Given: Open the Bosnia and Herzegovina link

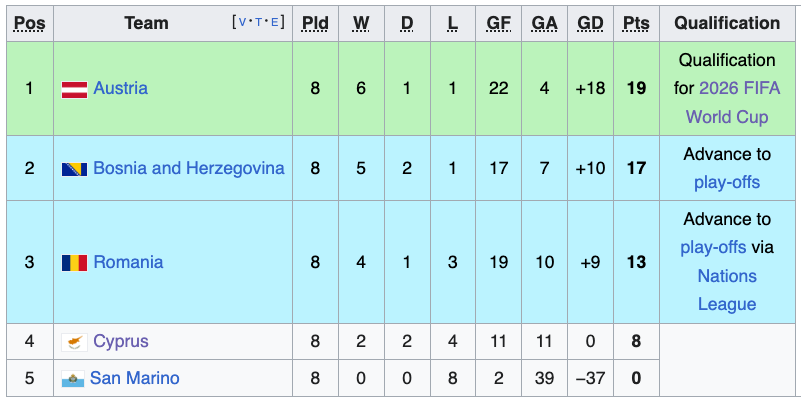Looking at the screenshot, I should (x=188, y=168).
